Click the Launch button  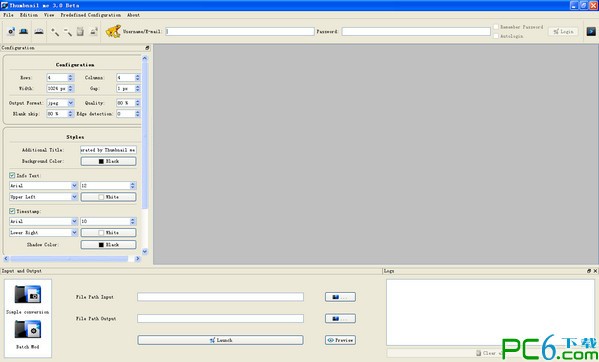click(x=220, y=340)
